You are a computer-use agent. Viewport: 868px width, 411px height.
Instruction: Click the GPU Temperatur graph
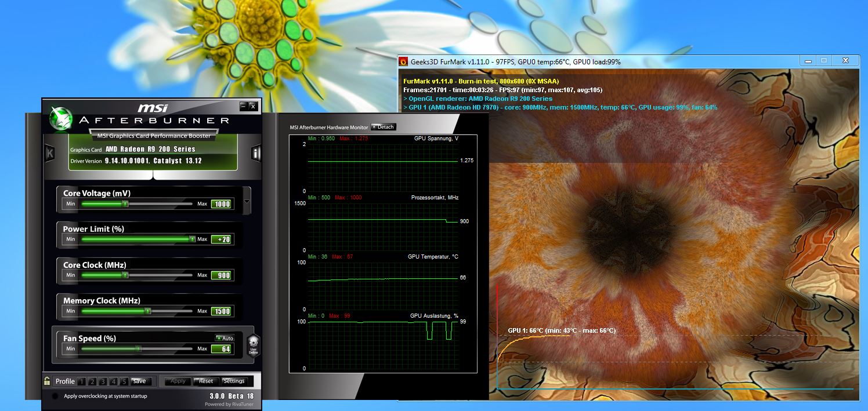(382, 285)
